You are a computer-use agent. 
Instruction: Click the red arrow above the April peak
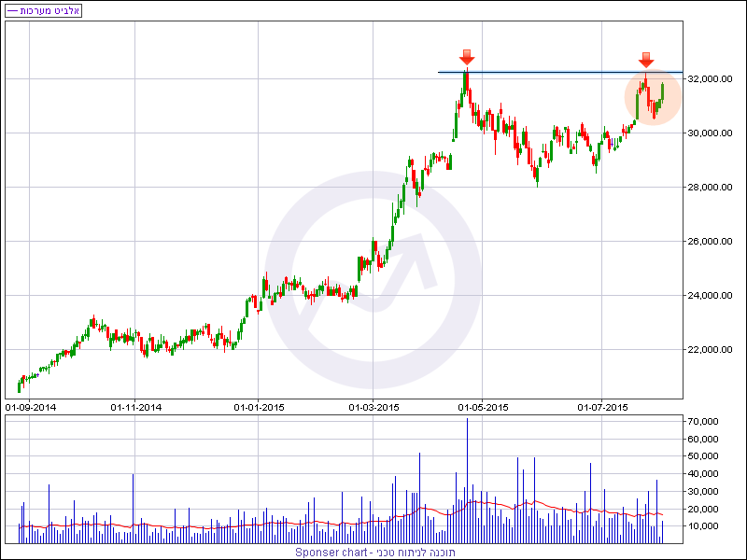pos(467,56)
